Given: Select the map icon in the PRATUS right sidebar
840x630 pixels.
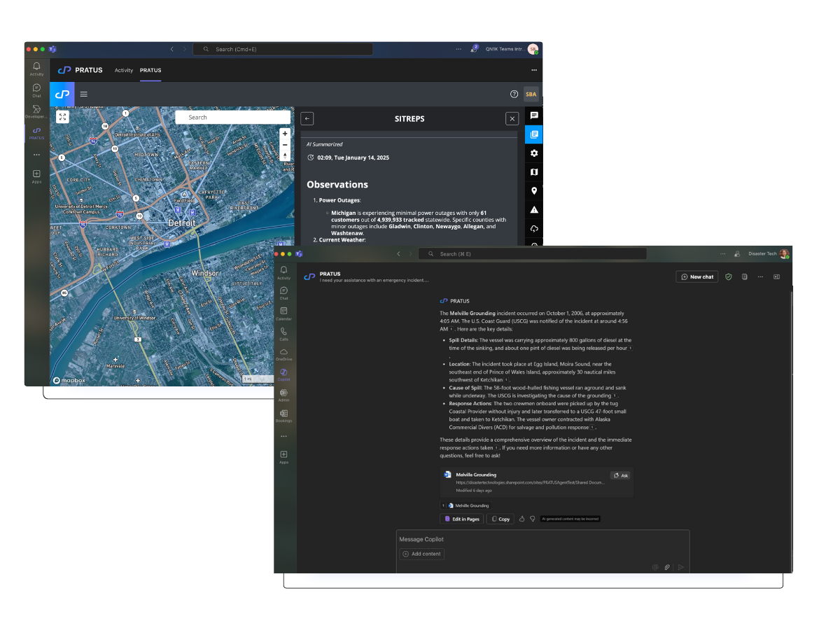Looking at the screenshot, I should pos(534,171).
